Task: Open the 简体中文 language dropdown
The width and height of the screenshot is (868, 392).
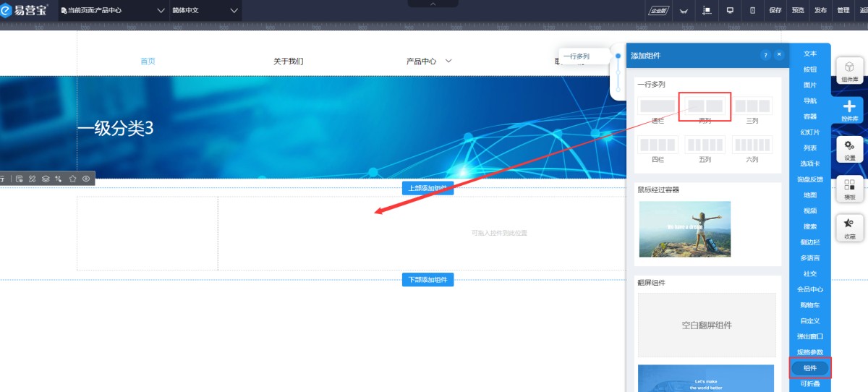Action: click(x=205, y=10)
